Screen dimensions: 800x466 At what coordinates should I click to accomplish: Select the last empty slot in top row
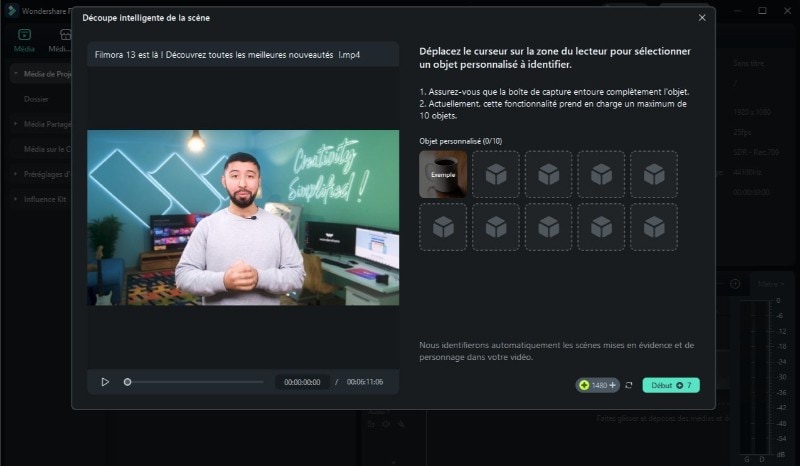click(x=654, y=174)
